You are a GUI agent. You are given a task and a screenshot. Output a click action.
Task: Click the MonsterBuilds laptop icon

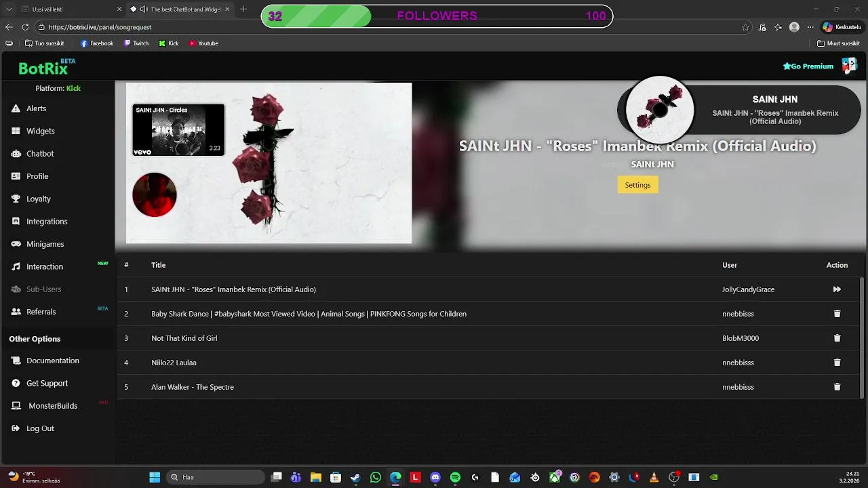[x=16, y=405]
